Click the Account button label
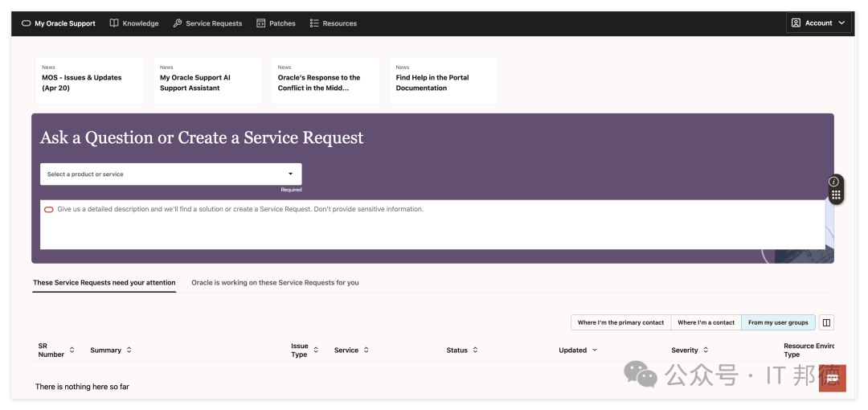This screenshot has width=868, height=410. click(x=819, y=23)
